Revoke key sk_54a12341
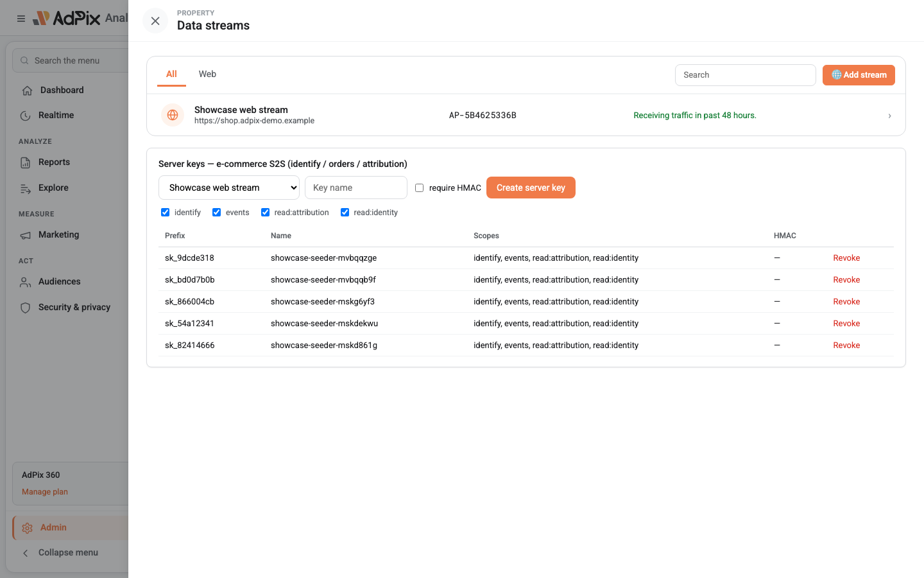The image size is (924, 578). click(846, 324)
